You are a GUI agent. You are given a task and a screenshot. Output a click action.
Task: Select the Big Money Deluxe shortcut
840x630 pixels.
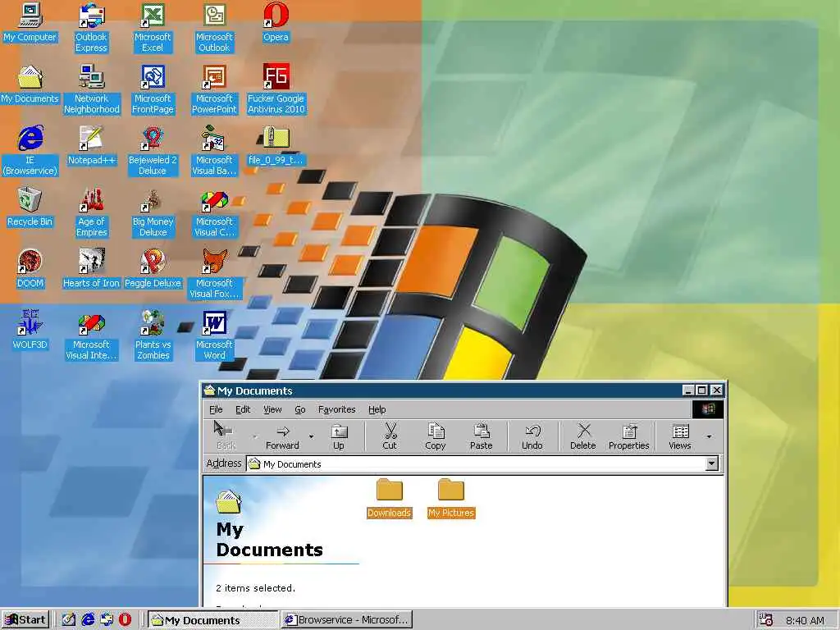tap(153, 212)
